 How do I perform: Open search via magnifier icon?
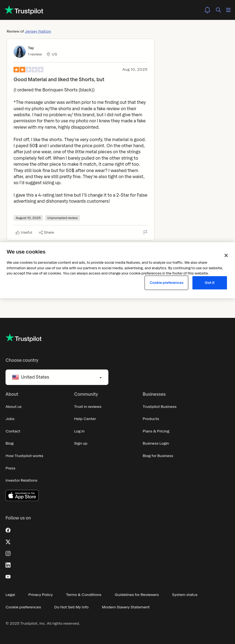point(218,10)
